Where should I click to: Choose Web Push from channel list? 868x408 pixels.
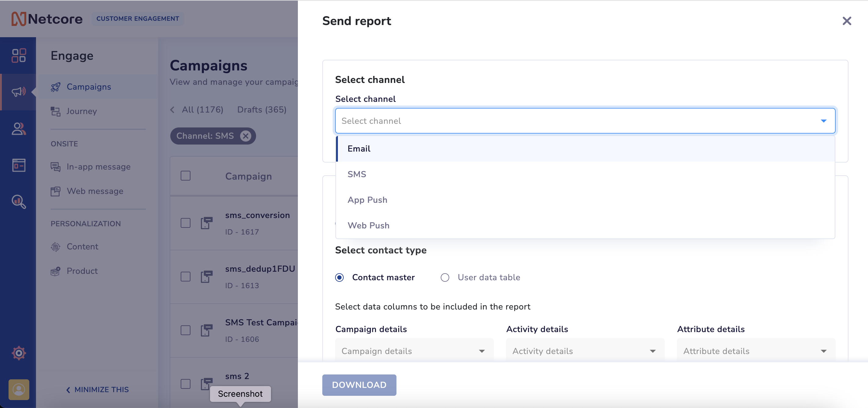coord(368,226)
